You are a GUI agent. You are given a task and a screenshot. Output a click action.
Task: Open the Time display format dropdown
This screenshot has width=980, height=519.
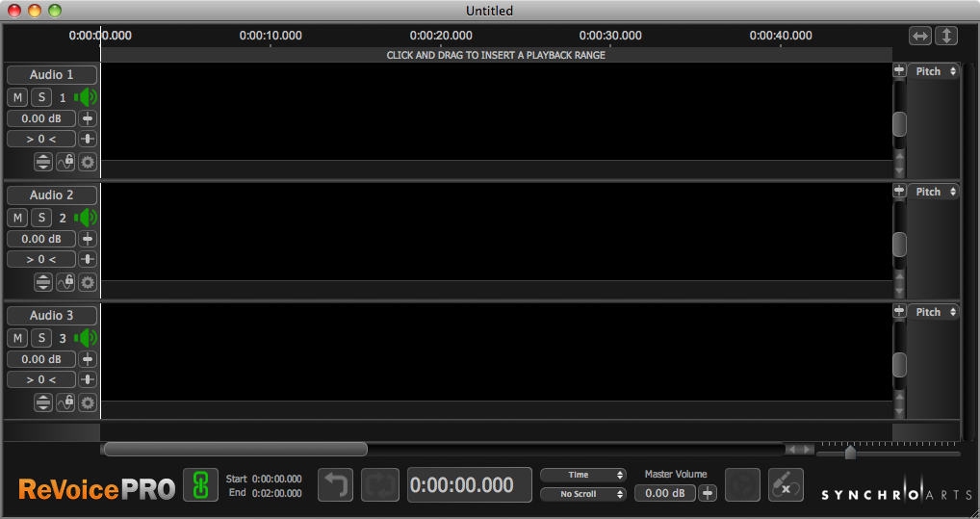[x=583, y=475]
